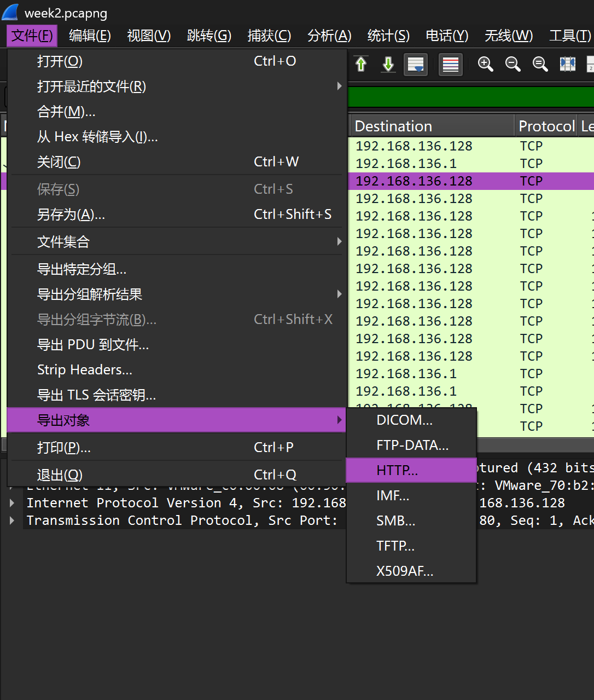Viewport: 594px width, 700px height.
Task: Click the green up-arrow go to first packet icon
Action: [361, 65]
